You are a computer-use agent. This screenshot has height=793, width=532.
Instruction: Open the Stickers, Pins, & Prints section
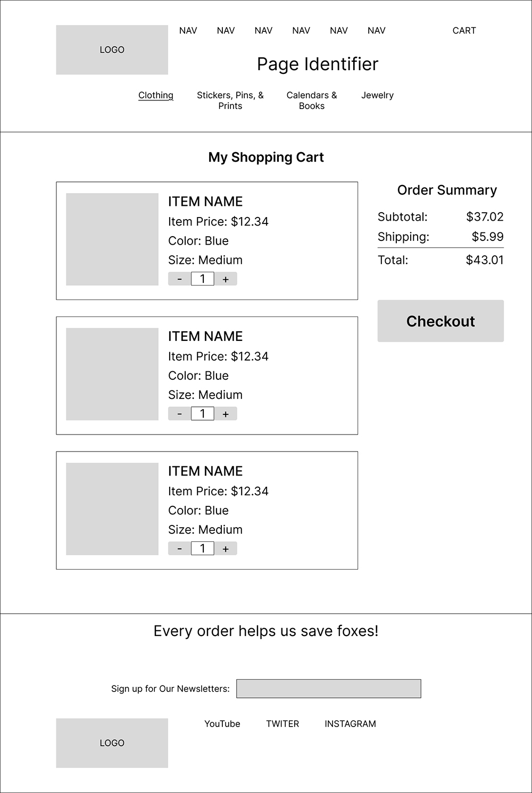pos(230,100)
